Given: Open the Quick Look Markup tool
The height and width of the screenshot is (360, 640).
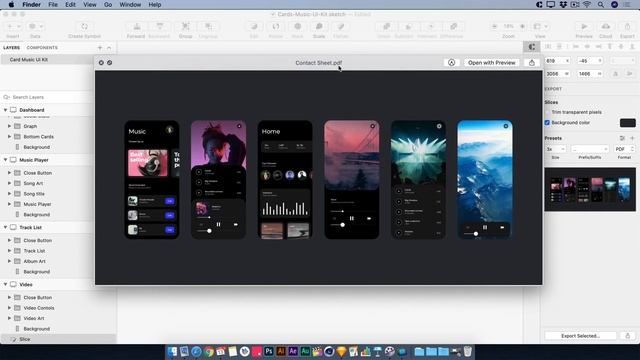Looking at the screenshot, I should pyautogui.click(x=451, y=62).
